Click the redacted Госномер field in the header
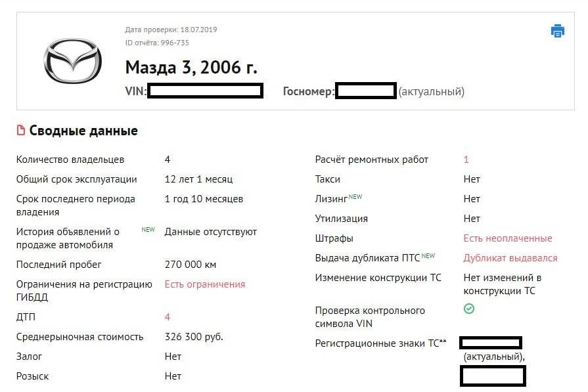The image size is (588, 392). [365, 91]
